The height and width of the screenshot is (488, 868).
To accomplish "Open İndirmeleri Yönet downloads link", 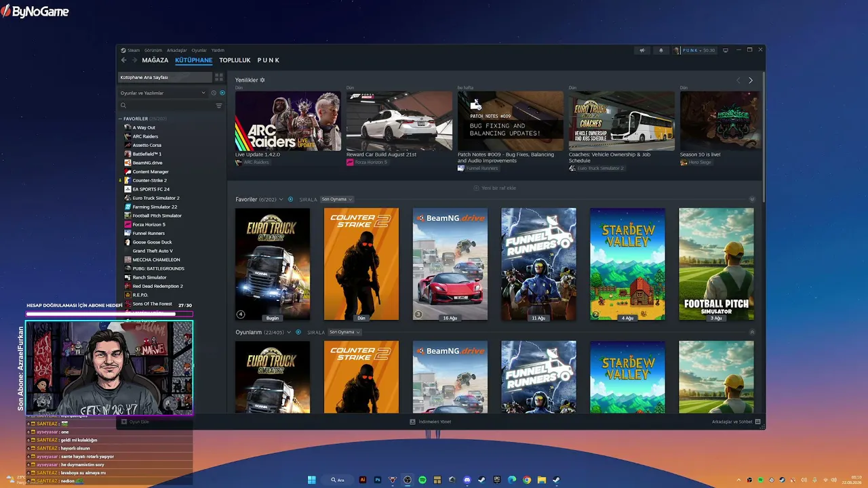I will click(431, 422).
